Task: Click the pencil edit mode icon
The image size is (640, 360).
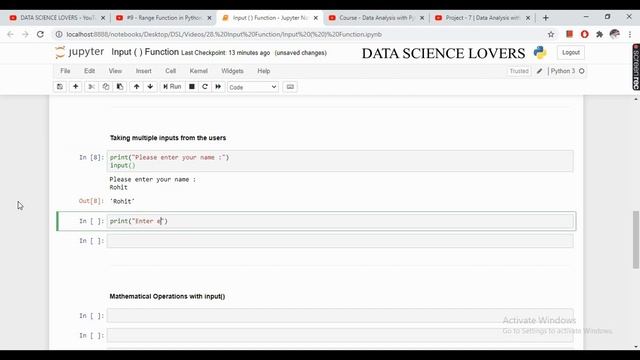Action: [539, 71]
